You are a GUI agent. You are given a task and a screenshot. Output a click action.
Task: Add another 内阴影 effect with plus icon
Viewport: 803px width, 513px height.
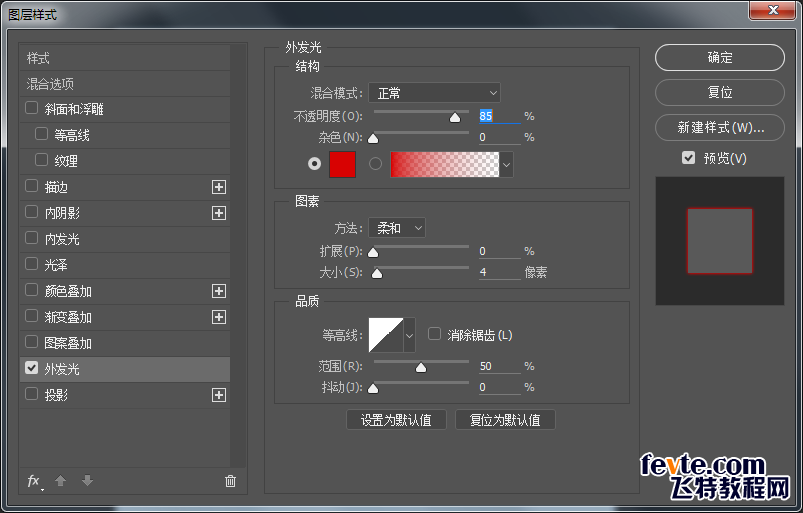[x=219, y=213]
